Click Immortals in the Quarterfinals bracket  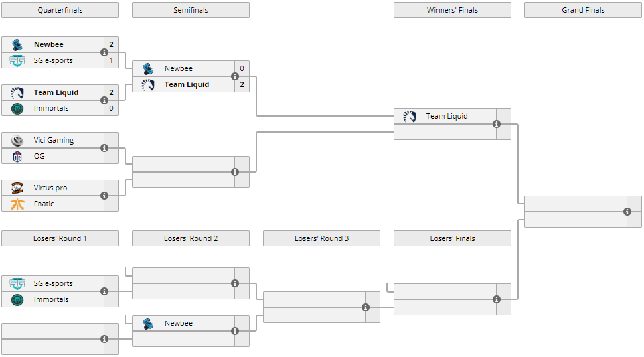51,108
